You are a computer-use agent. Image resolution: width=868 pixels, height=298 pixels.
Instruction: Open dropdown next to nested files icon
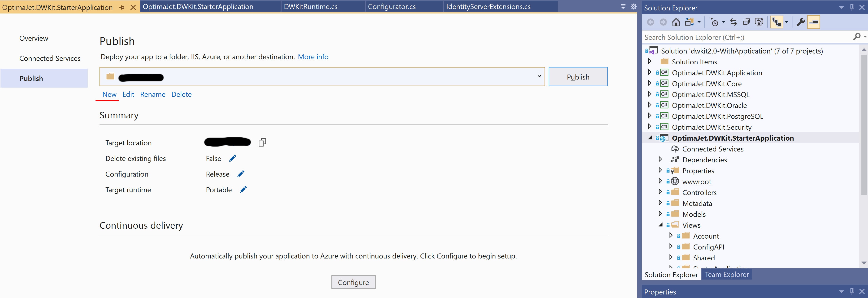pyautogui.click(x=786, y=22)
